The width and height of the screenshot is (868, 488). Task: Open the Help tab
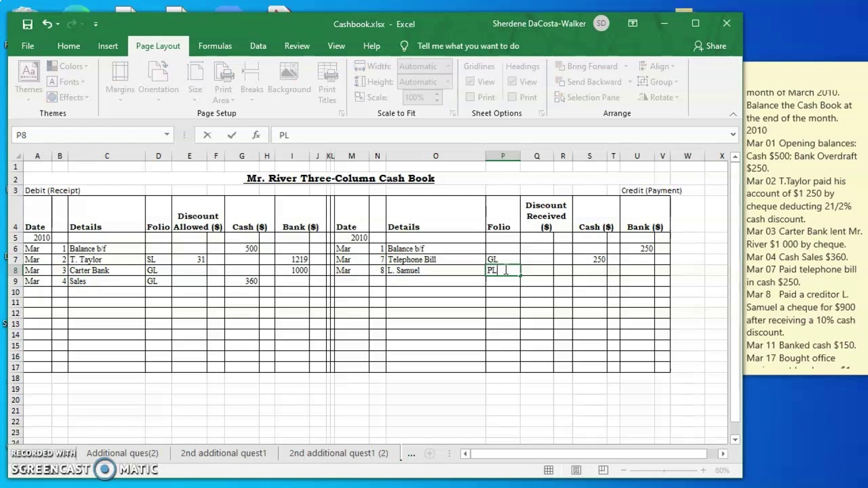point(372,46)
